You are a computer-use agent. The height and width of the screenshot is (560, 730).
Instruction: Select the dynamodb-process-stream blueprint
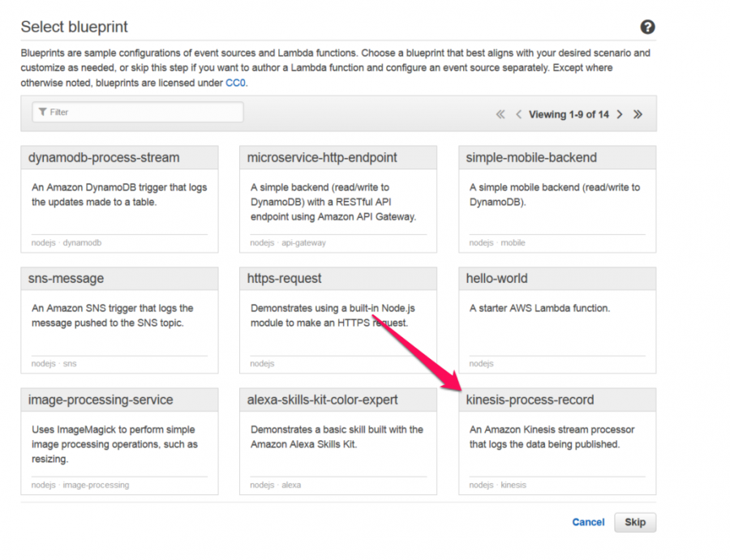120,199
